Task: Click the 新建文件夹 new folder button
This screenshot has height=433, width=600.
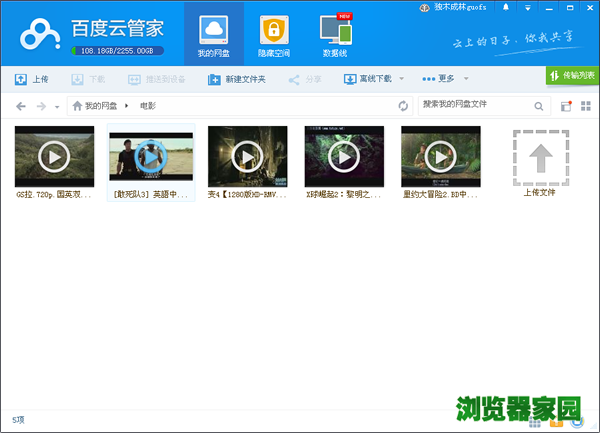Action: click(x=237, y=78)
